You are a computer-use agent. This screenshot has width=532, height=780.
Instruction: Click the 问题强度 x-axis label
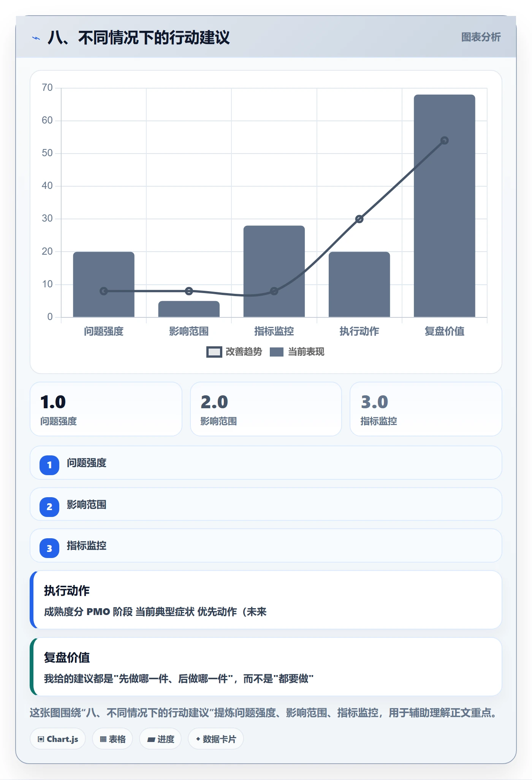(x=104, y=331)
